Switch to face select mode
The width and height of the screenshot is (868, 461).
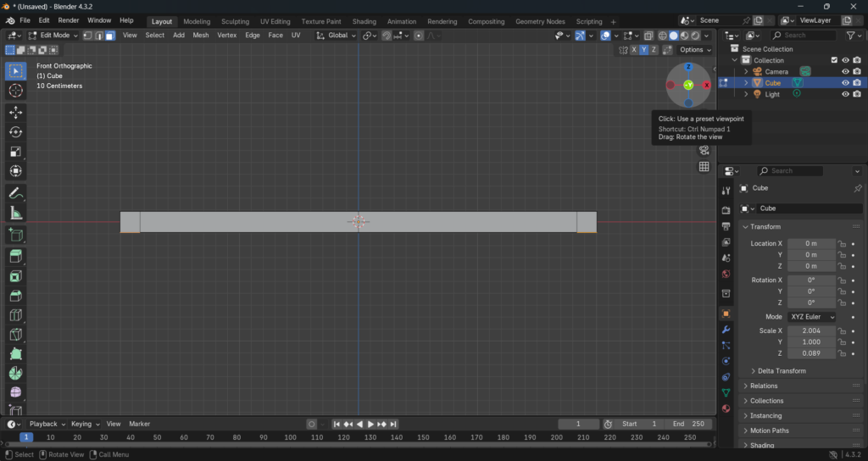point(110,36)
